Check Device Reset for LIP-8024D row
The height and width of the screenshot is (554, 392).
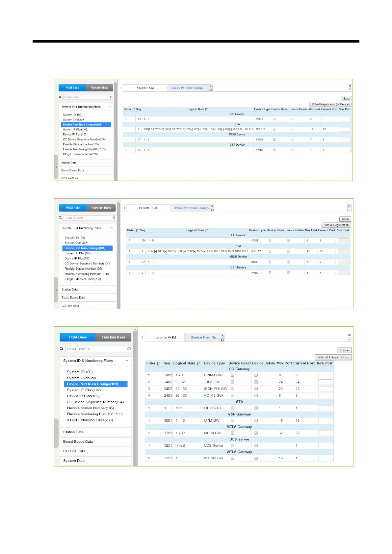232,408
